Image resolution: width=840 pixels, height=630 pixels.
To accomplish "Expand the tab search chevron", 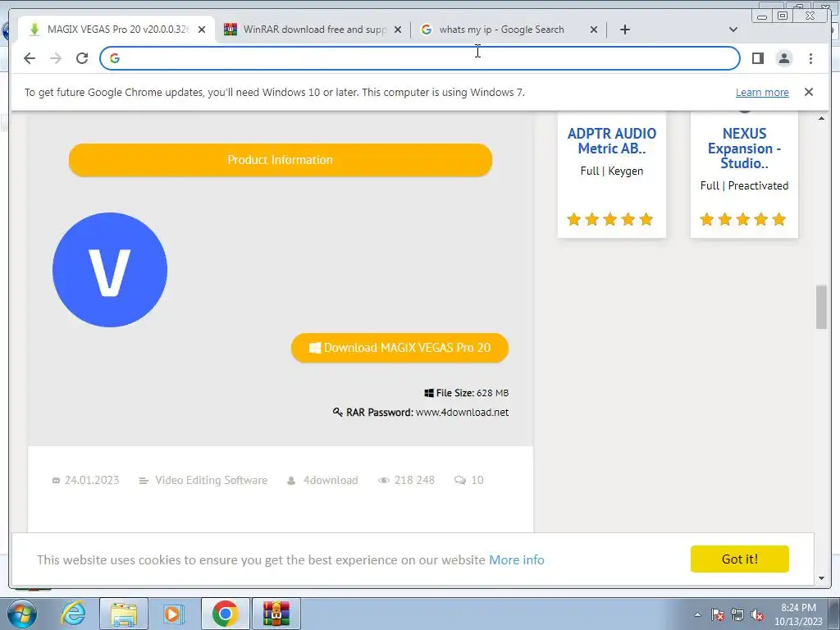I will coord(733,30).
